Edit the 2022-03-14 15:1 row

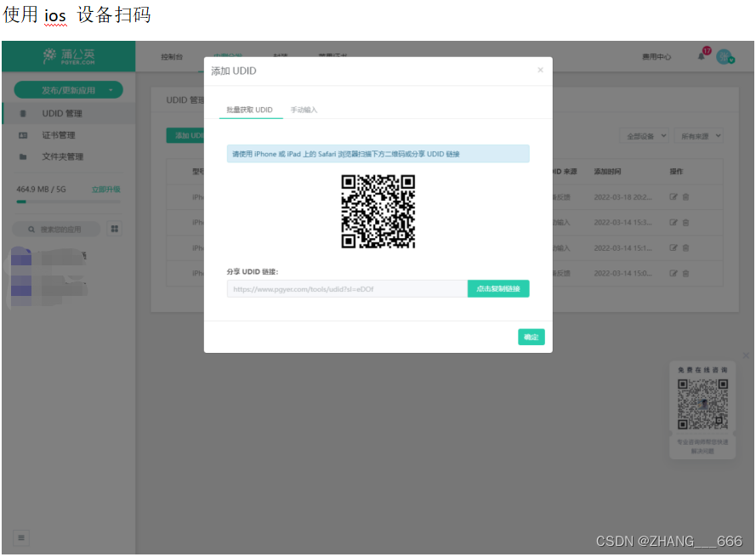pos(673,247)
